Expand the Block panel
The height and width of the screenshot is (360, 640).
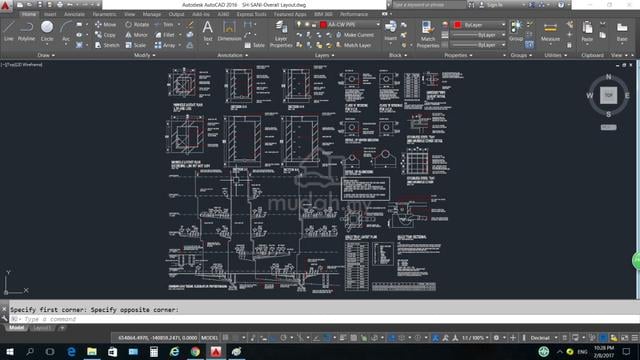398,55
